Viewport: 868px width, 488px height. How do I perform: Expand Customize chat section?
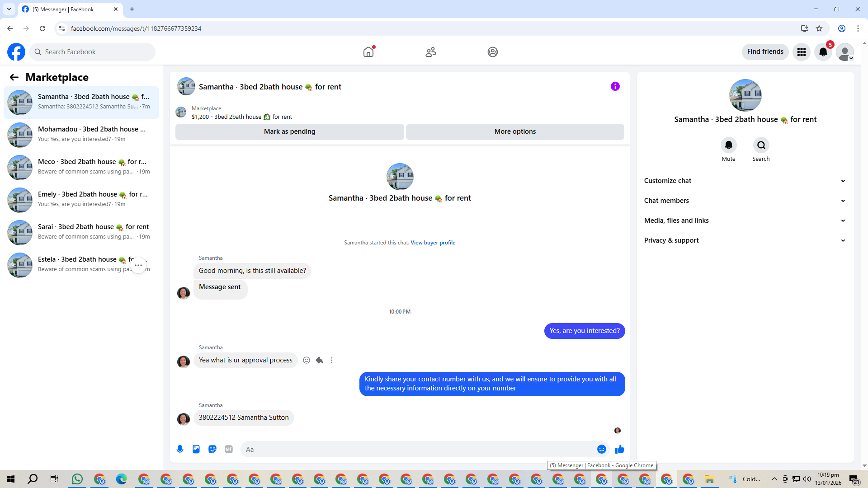point(745,181)
